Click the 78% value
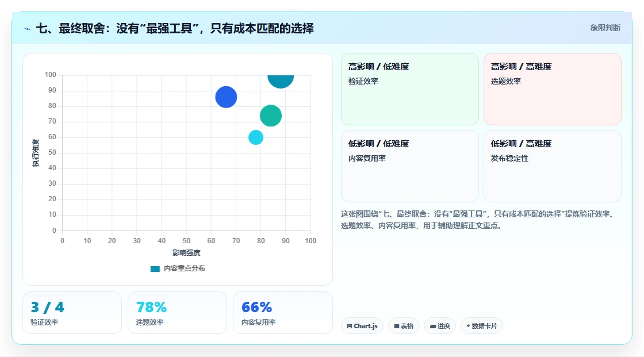This screenshot has height=357, width=644. 151,308
